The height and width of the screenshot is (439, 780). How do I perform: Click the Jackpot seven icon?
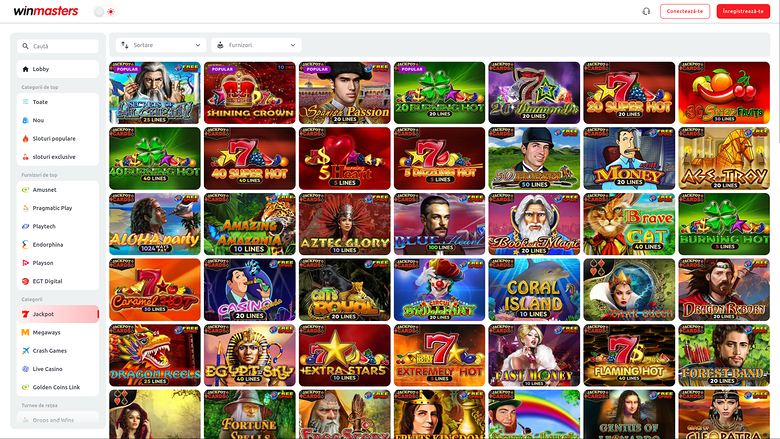coord(25,314)
